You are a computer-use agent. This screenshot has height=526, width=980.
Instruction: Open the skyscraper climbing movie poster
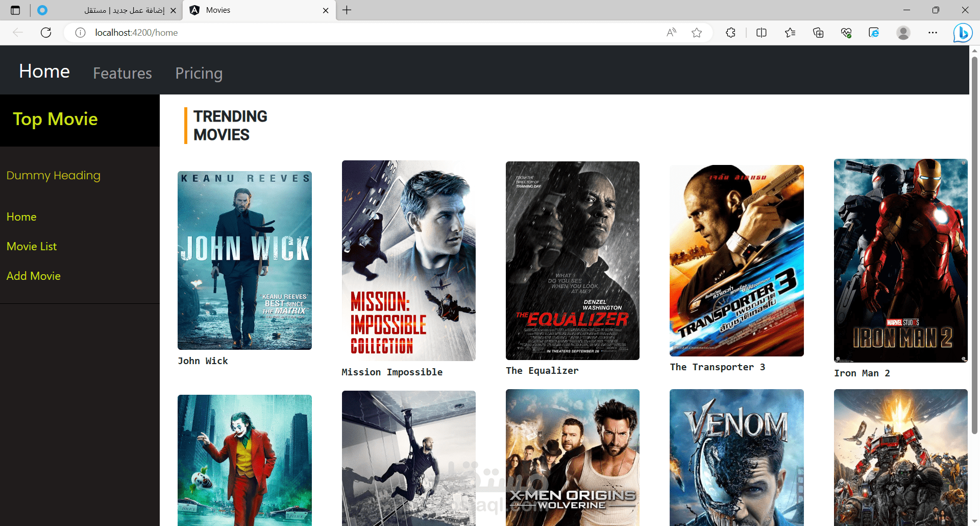(409, 458)
